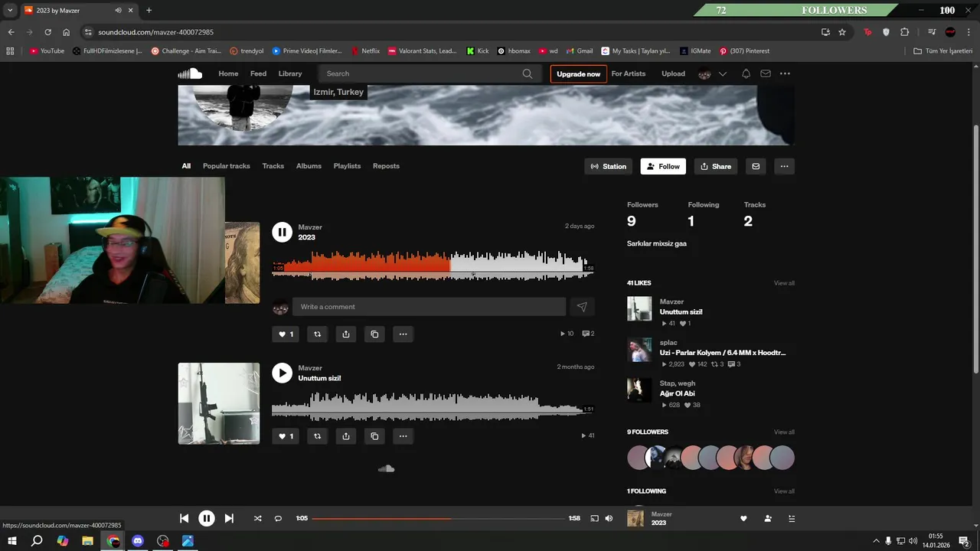Click View all next to 41 Likes

click(784, 283)
